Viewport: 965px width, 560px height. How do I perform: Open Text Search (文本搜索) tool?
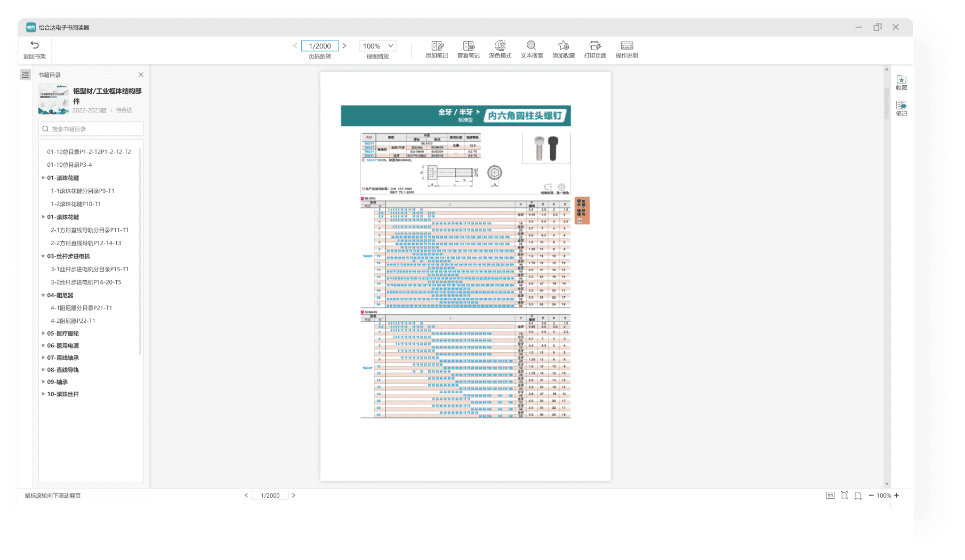[x=532, y=46]
